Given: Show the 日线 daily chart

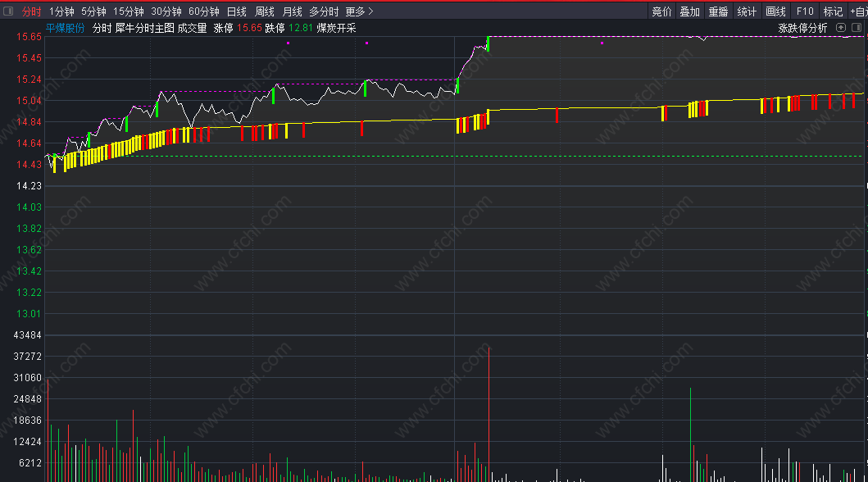Looking at the screenshot, I should click(236, 11).
